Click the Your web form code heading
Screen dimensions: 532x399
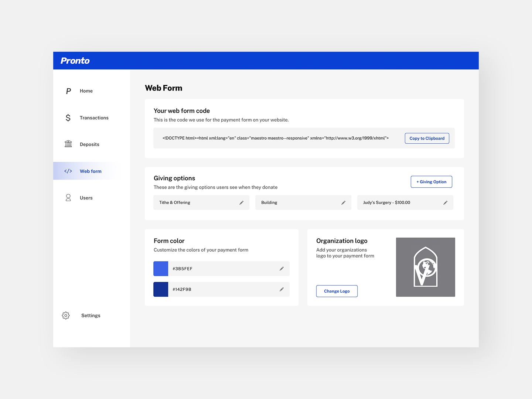coord(182,111)
